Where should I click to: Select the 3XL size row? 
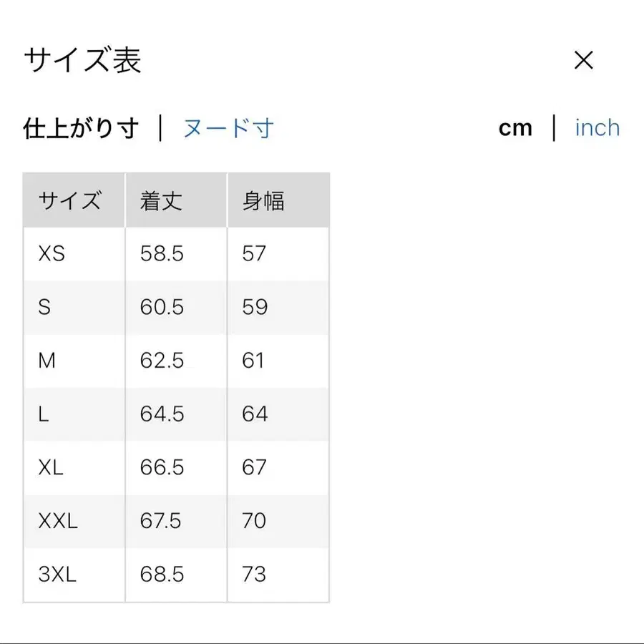coord(72,575)
